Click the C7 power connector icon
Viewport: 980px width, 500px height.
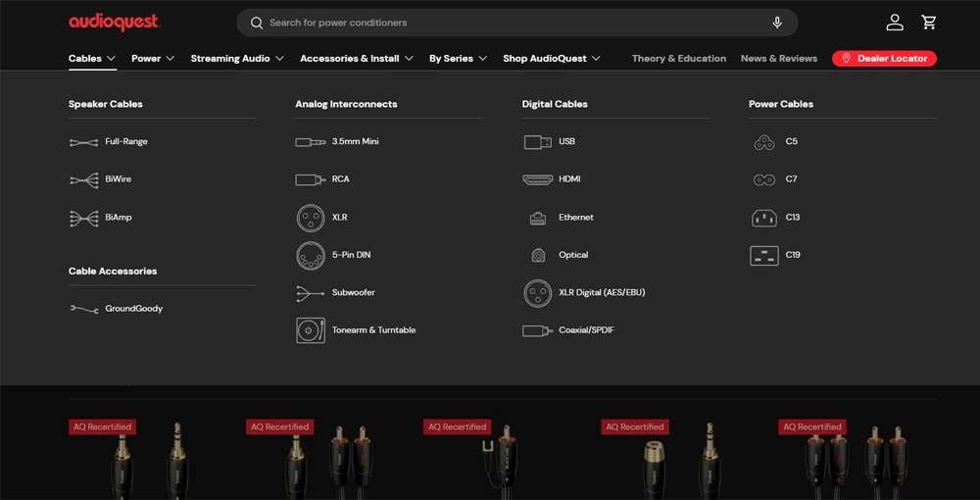coord(764,180)
